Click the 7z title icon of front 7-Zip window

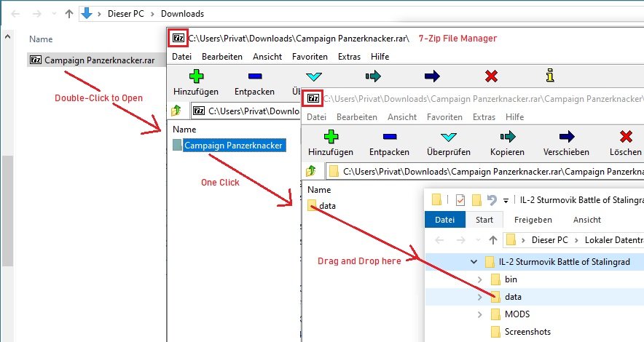coord(313,98)
